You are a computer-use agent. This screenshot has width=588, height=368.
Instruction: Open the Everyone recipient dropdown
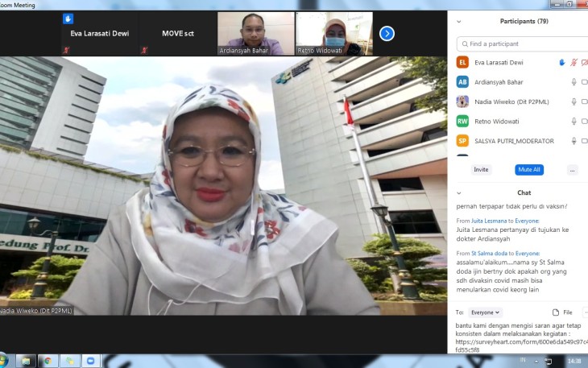click(485, 312)
